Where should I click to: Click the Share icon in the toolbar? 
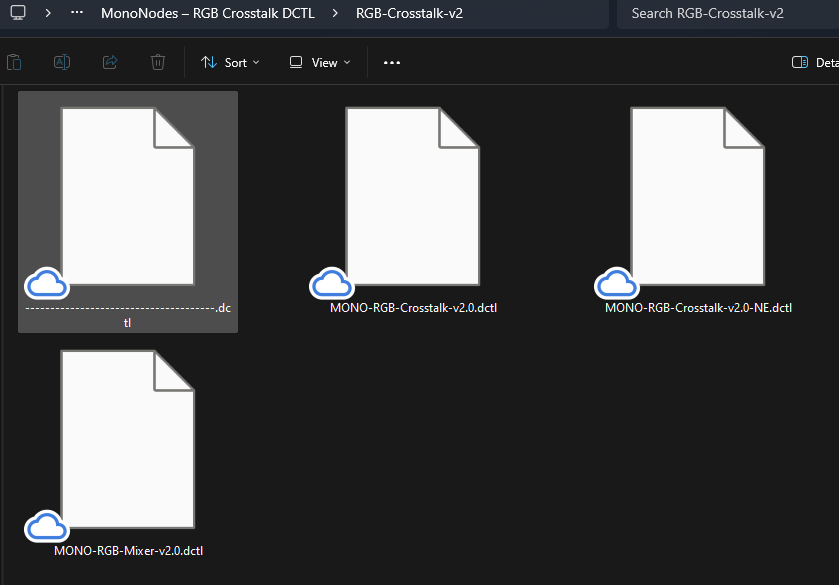pyautogui.click(x=110, y=62)
